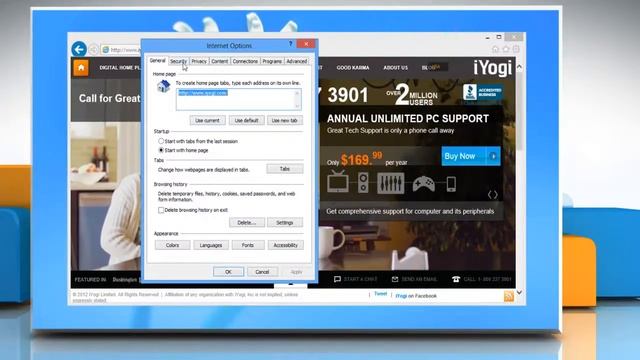The width and height of the screenshot is (640, 360).
Task: Select Start with home page option
Action: click(x=161, y=150)
